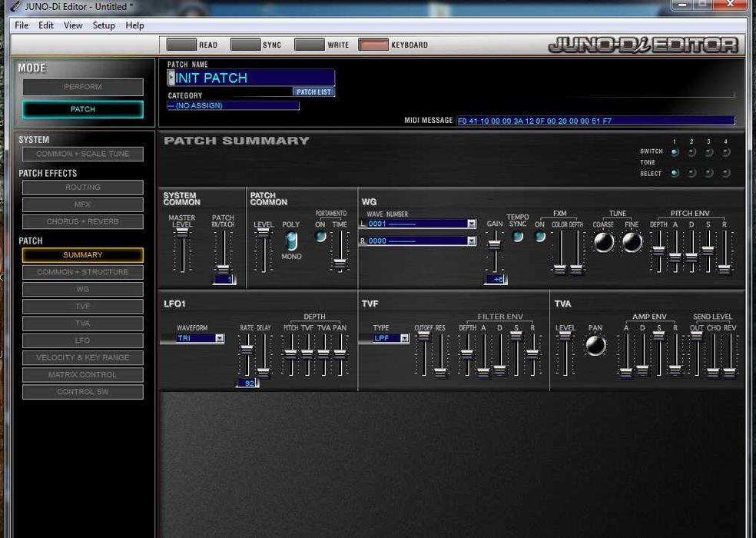
Task: Open the MATRIX CONTROL page
Action: click(x=83, y=375)
